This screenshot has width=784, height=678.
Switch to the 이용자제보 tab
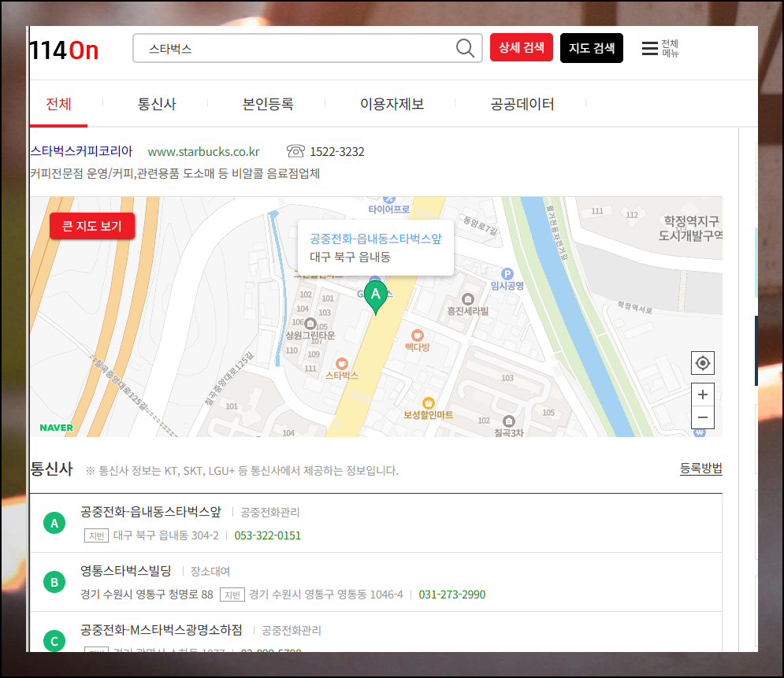[x=392, y=104]
